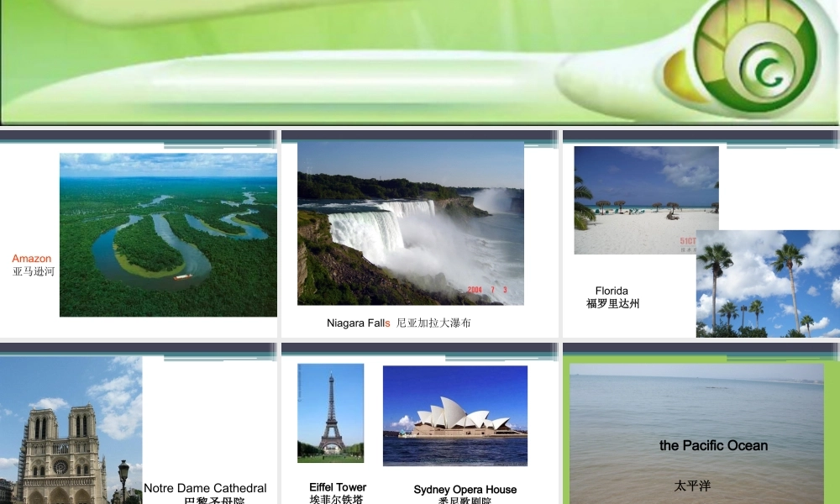The height and width of the screenshot is (504, 840).
Task: Click the 'Notre Dame Cathedral' caption
Action: tap(205, 489)
